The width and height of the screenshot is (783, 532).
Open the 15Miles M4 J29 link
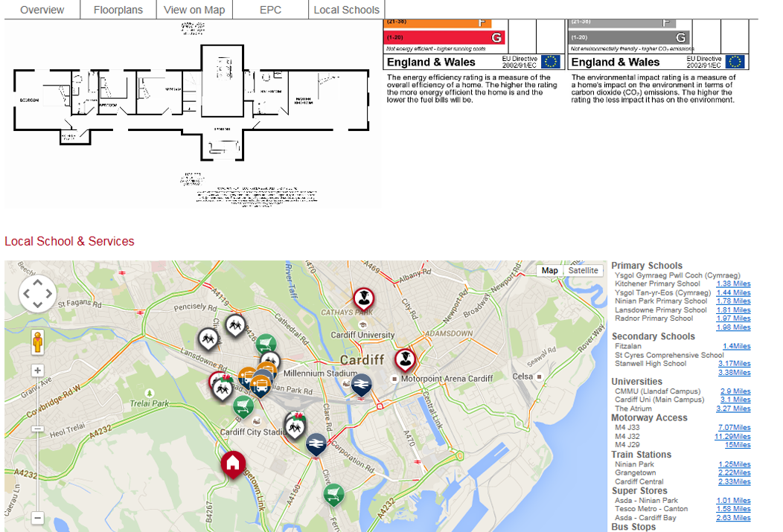(738, 445)
